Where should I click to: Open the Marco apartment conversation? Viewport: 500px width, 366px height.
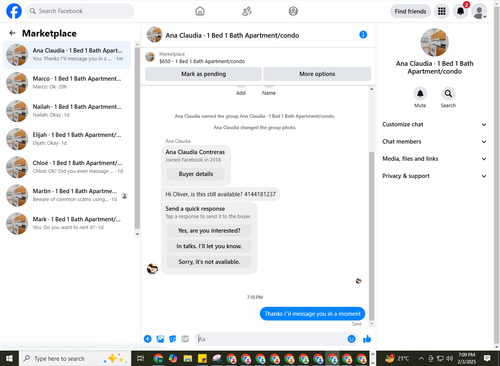point(67,83)
